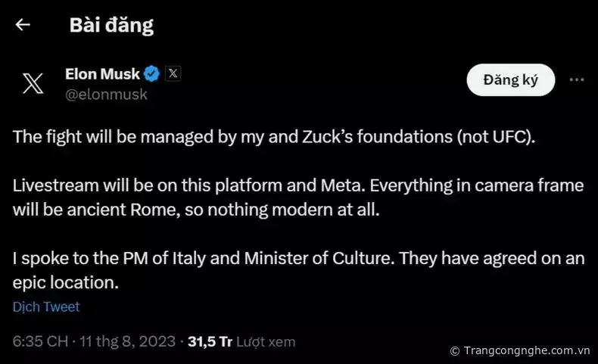Open Elon Musk display name link
This screenshot has width=598, height=364.
click(x=102, y=73)
